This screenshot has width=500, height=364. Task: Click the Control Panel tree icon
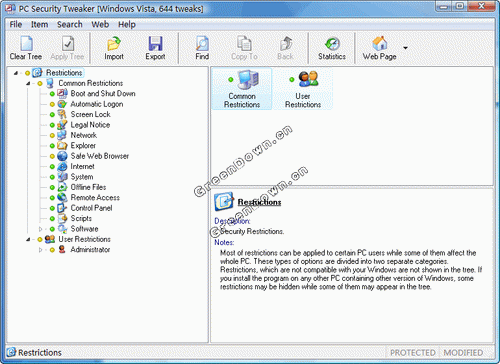click(x=62, y=208)
